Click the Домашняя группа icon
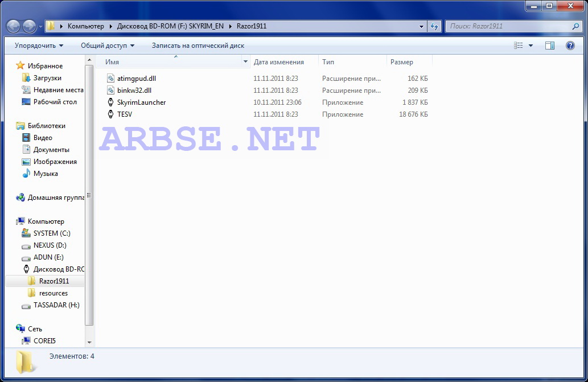 coord(20,197)
